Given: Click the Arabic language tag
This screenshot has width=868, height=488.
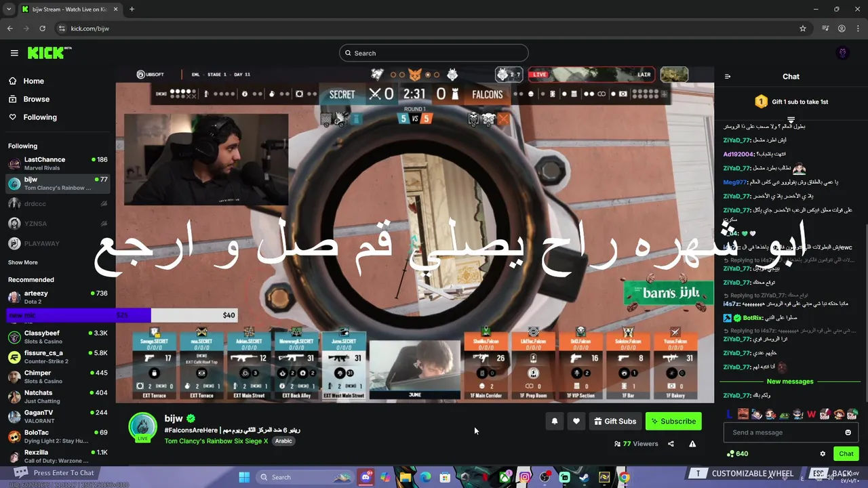Looking at the screenshot, I should pyautogui.click(x=283, y=441).
